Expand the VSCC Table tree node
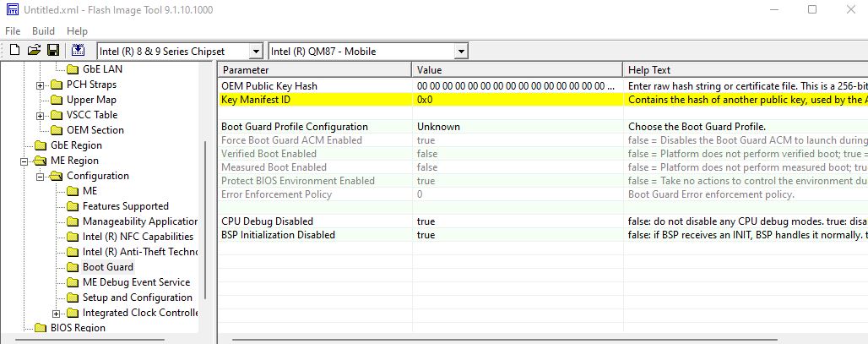The height and width of the screenshot is (344, 868). [40, 116]
